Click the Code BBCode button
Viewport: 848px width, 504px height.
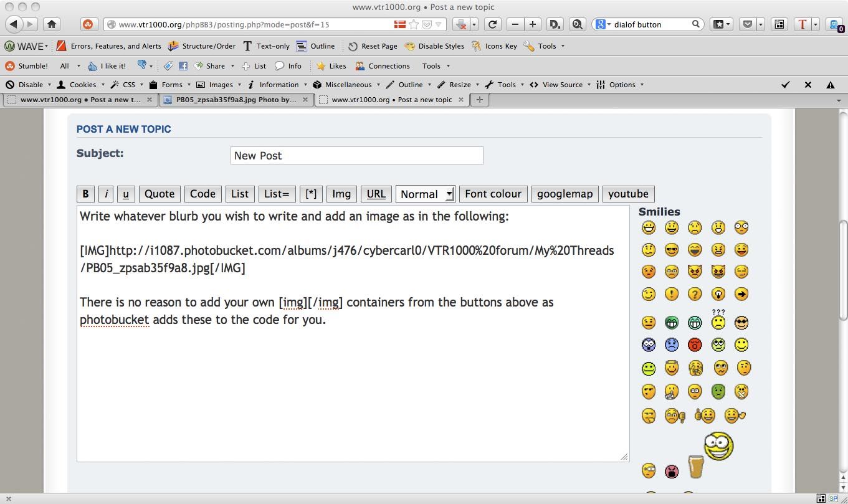pos(202,194)
